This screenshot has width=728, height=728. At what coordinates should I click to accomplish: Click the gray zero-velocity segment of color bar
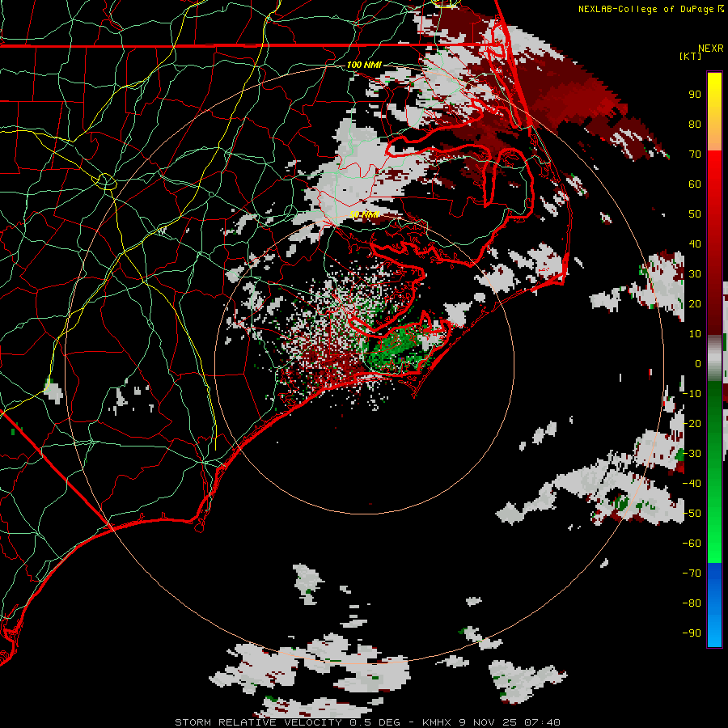714,358
